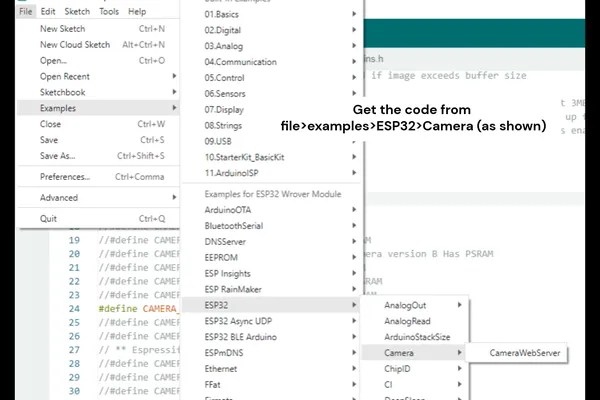
Task: Select New Cloud Sketch option
Action: (x=75, y=45)
